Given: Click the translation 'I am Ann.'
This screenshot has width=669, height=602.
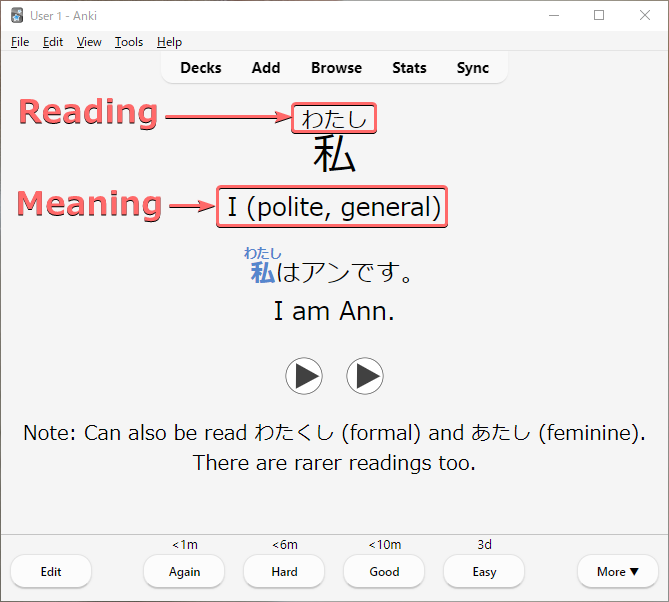Looking at the screenshot, I should [x=334, y=311].
